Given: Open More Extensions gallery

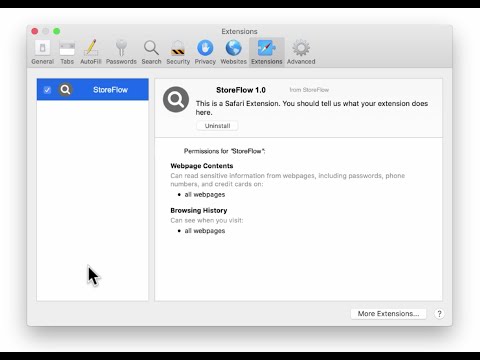Looking at the screenshot, I should (x=388, y=314).
